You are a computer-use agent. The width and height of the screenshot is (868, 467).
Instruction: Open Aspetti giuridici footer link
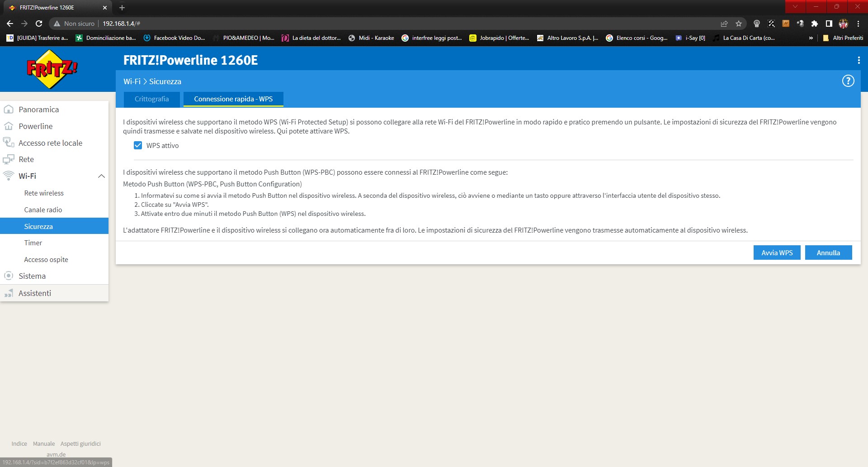click(x=80, y=444)
